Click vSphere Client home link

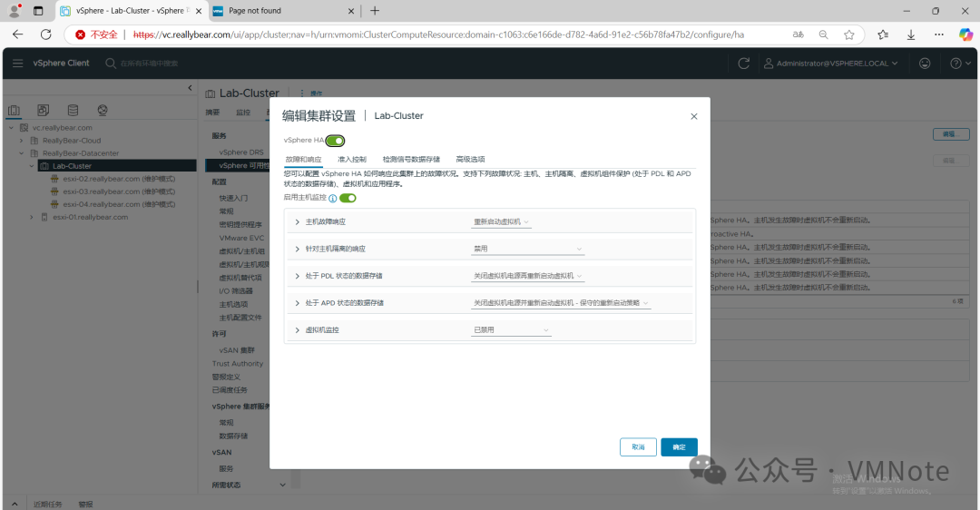pos(62,64)
